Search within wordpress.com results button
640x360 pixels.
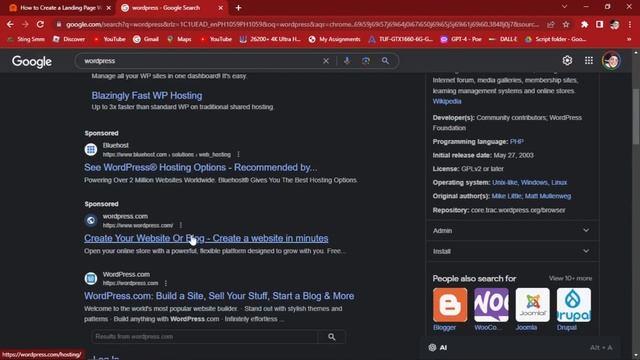pos(331,337)
